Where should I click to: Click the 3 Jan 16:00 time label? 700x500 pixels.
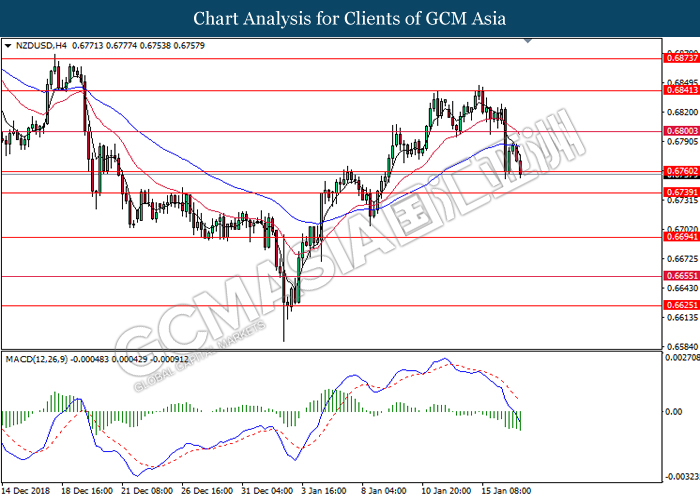(x=325, y=491)
